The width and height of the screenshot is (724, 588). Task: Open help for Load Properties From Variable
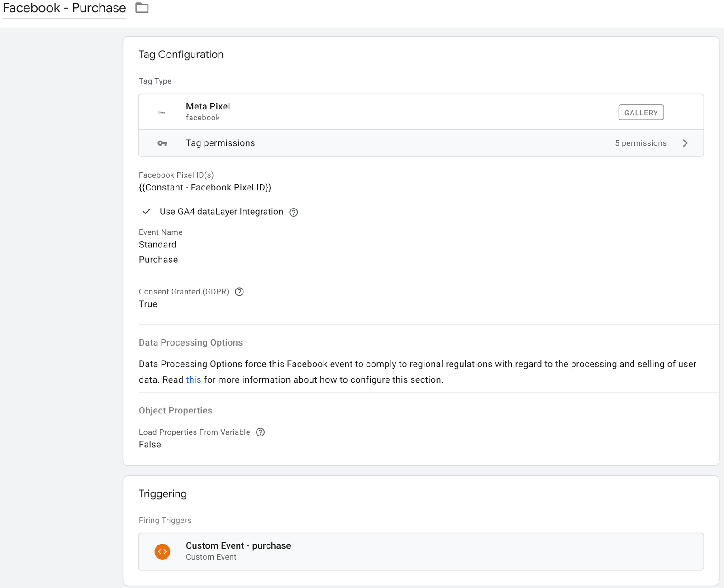[261, 432]
